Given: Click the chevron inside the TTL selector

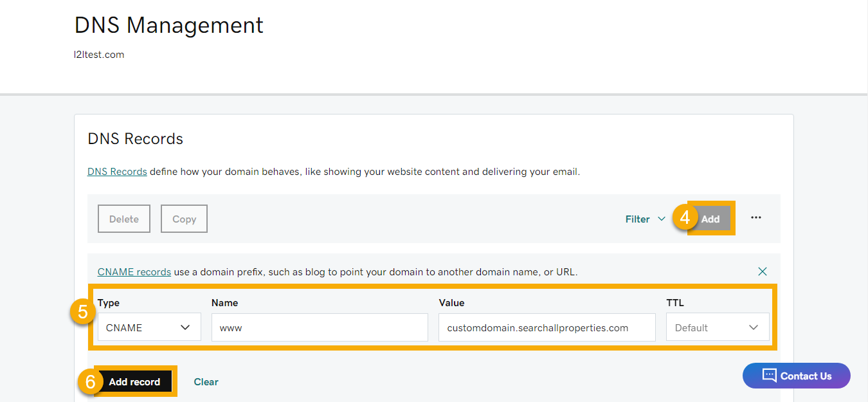Looking at the screenshot, I should click(754, 327).
